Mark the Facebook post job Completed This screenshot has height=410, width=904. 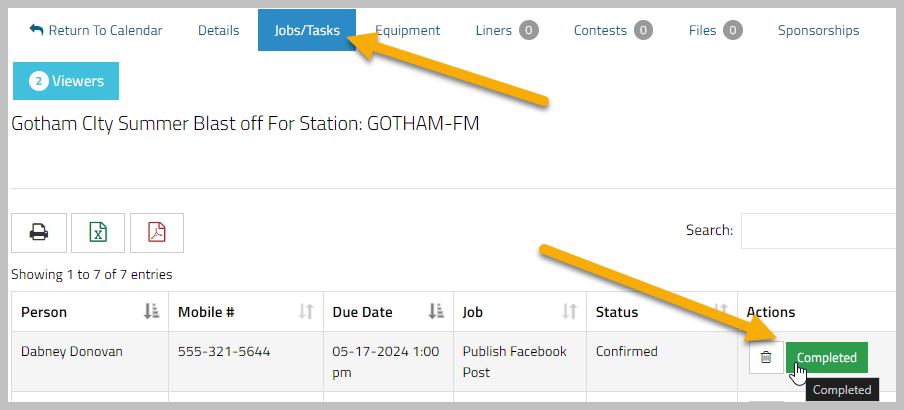tap(827, 358)
